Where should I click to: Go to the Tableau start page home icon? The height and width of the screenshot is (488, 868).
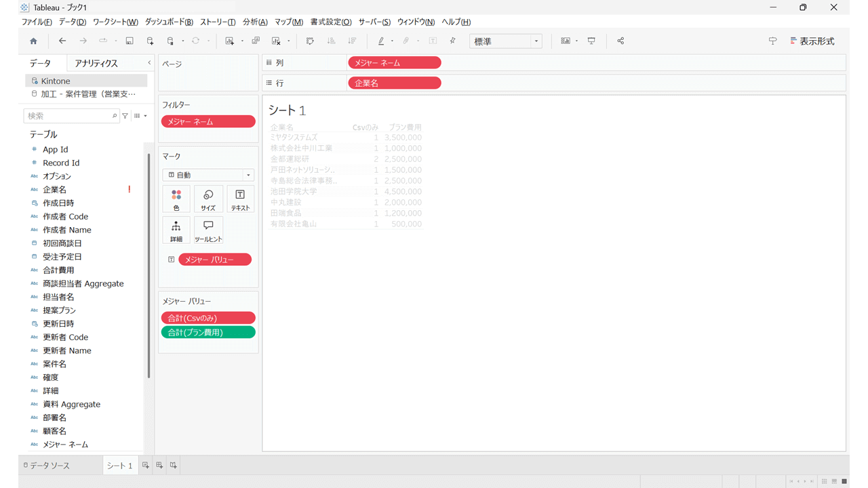click(33, 41)
